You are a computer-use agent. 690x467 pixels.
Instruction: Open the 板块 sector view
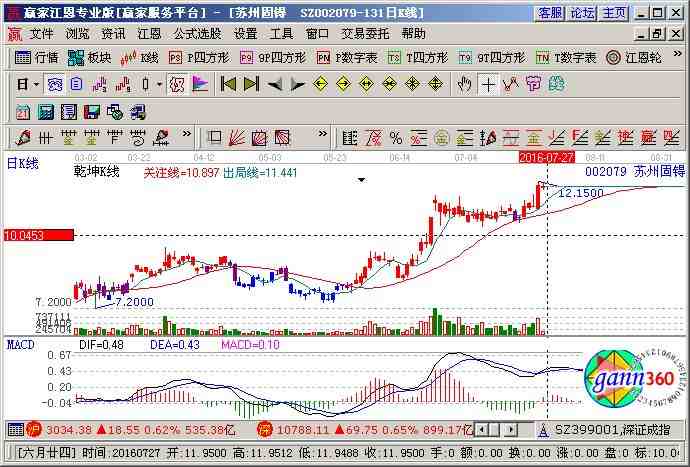click(x=90, y=58)
